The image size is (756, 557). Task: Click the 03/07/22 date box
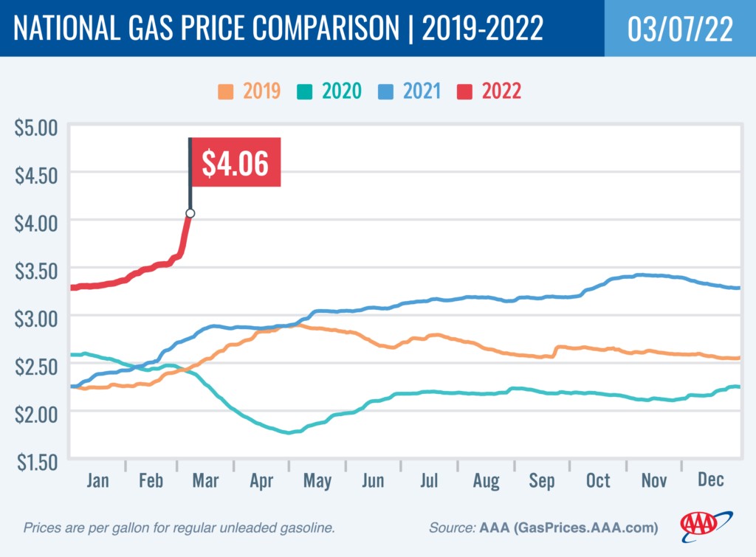(680, 28)
